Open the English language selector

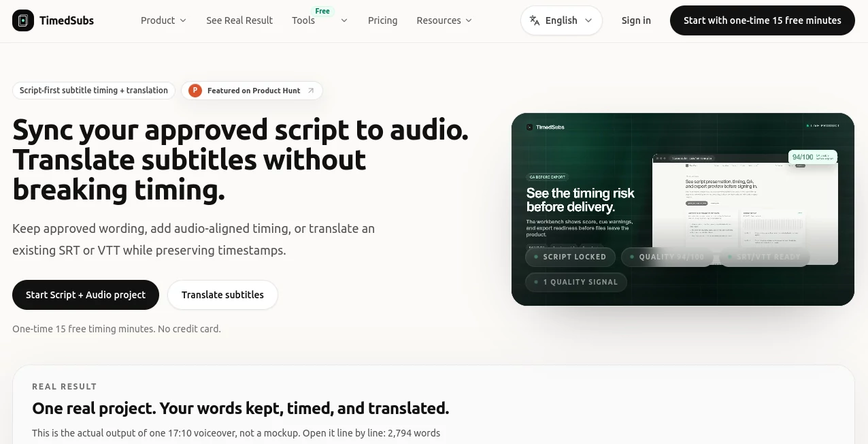(x=561, y=20)
